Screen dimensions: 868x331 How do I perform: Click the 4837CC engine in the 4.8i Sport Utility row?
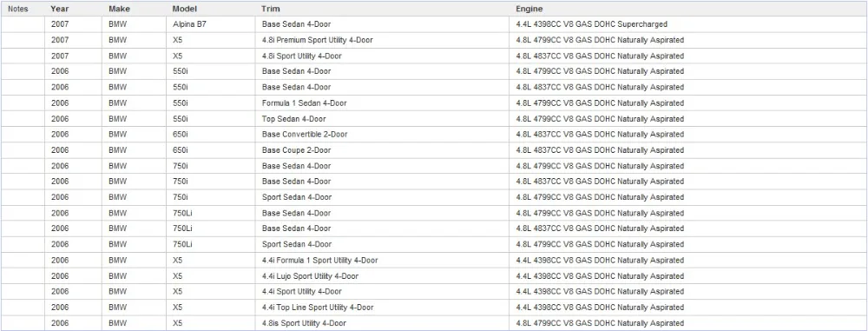point(600,56)
